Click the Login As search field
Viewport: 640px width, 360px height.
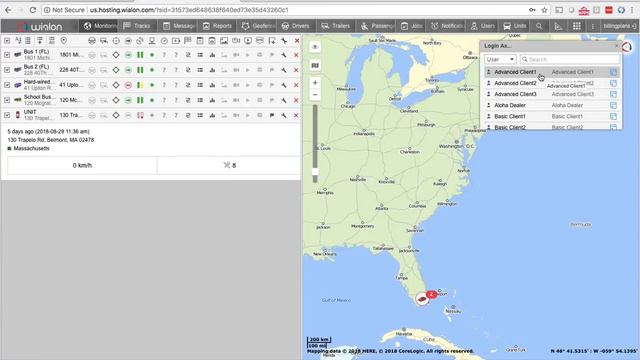tap(569, 59)
